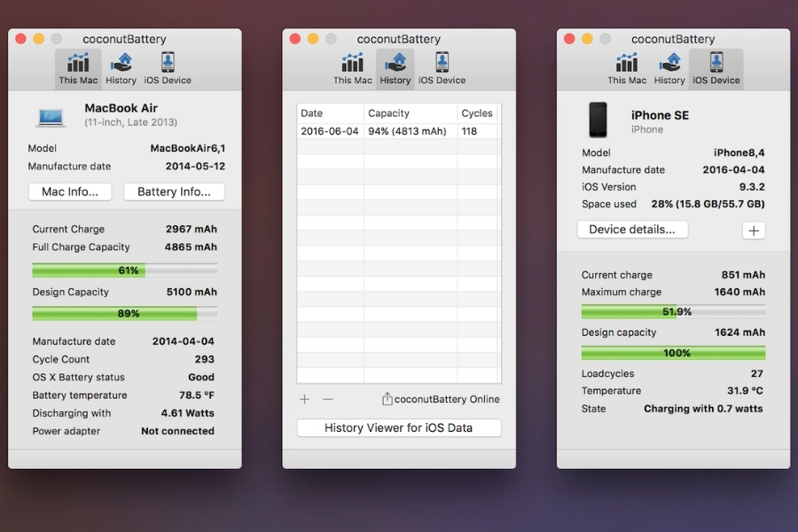Screen dimensions: 798x532
Task: Click the 61% current charge bar
Action: click(124, 270)
